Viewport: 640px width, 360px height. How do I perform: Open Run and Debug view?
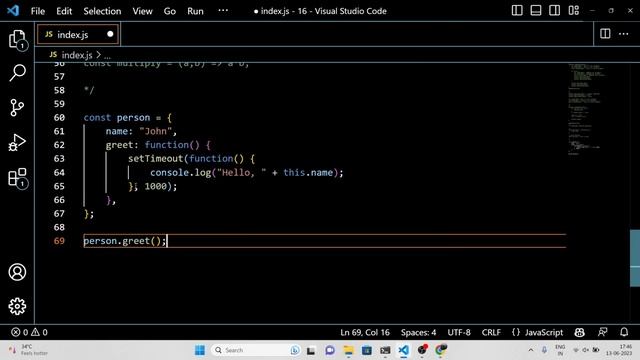coord(17,142)
